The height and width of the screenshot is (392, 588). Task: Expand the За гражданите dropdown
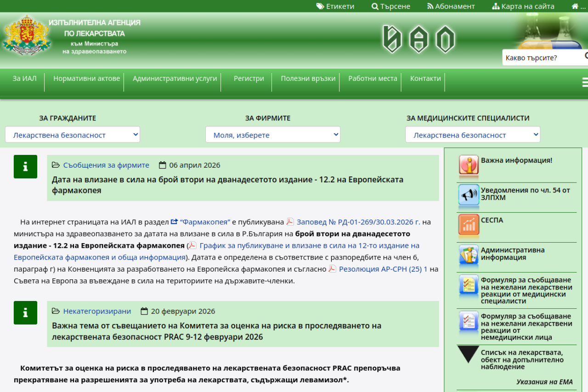[73, 135]
